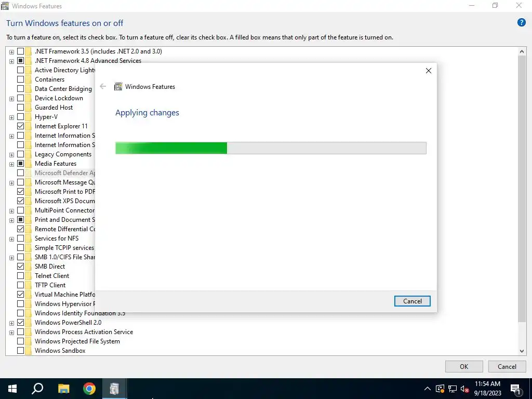Screen dimensions: 532x399
Task: Select the Windows Projected File System row
Action: pos(77,341)
